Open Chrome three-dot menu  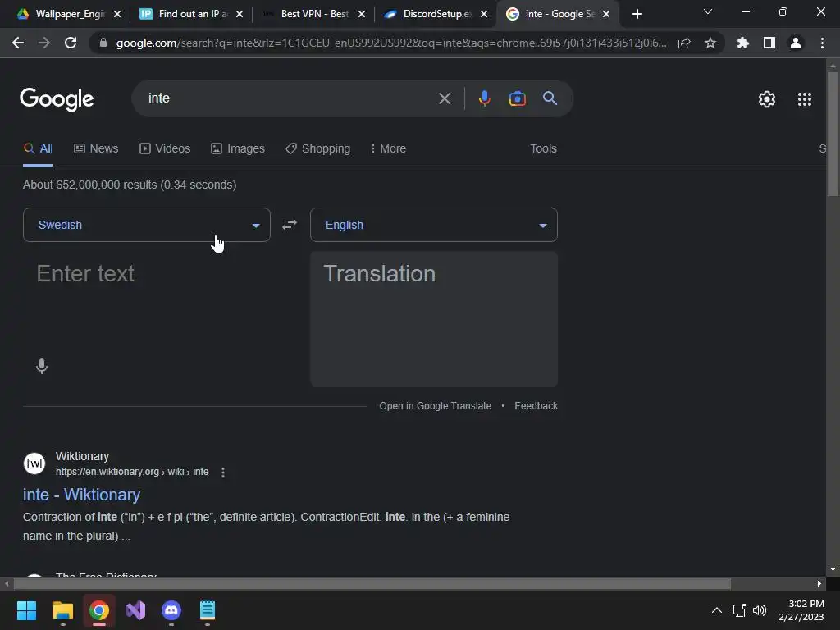pyautogui.click(x=822, y=43)
